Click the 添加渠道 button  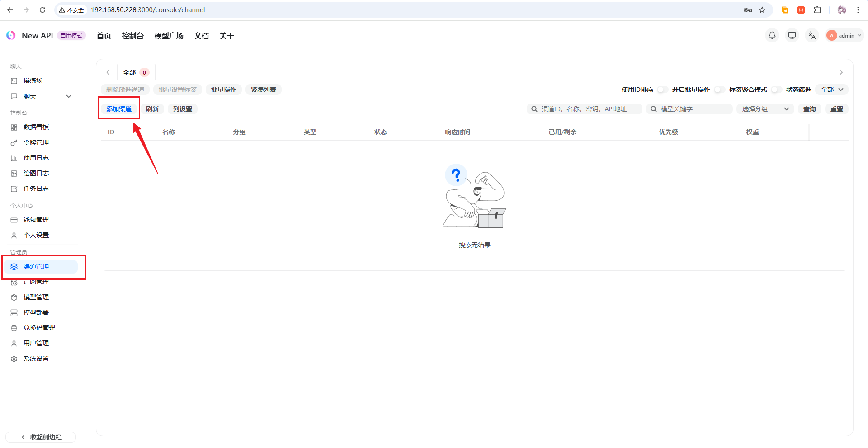tap(119, 108)
